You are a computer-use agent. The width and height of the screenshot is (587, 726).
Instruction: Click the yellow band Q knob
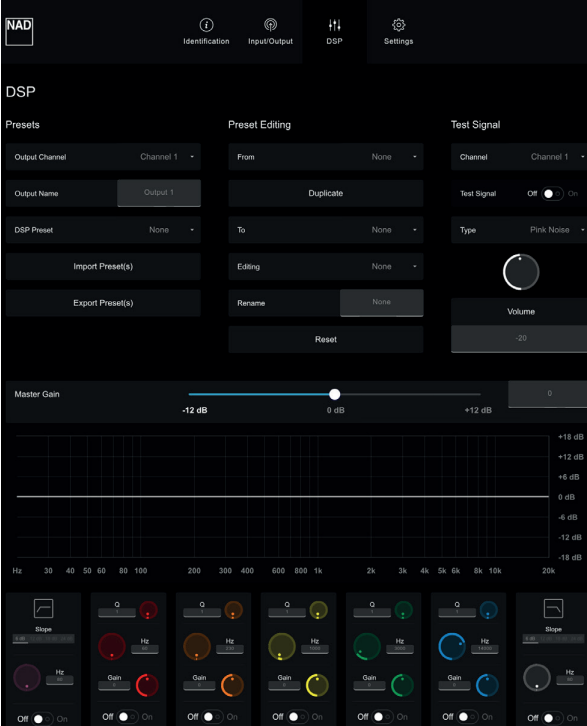pyautogui.click(x=318, y=610)
